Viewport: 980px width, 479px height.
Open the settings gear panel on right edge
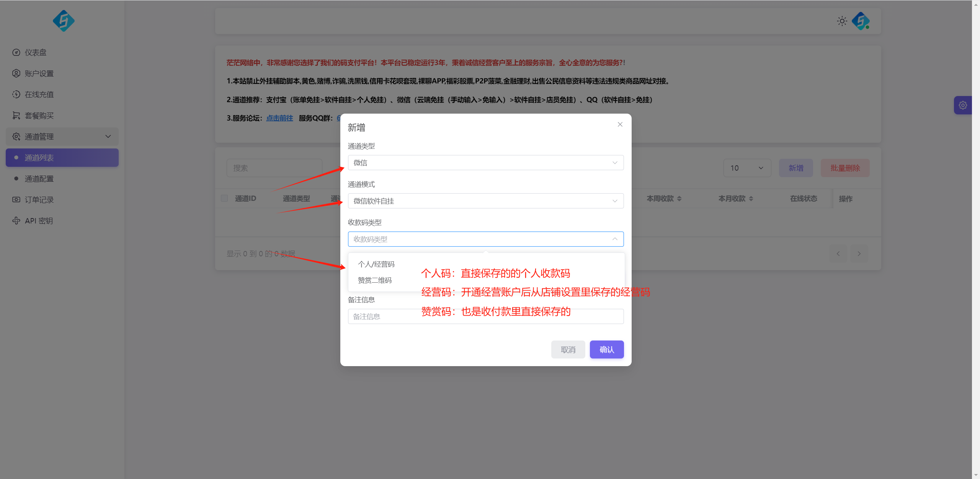[x=963, y=105]
